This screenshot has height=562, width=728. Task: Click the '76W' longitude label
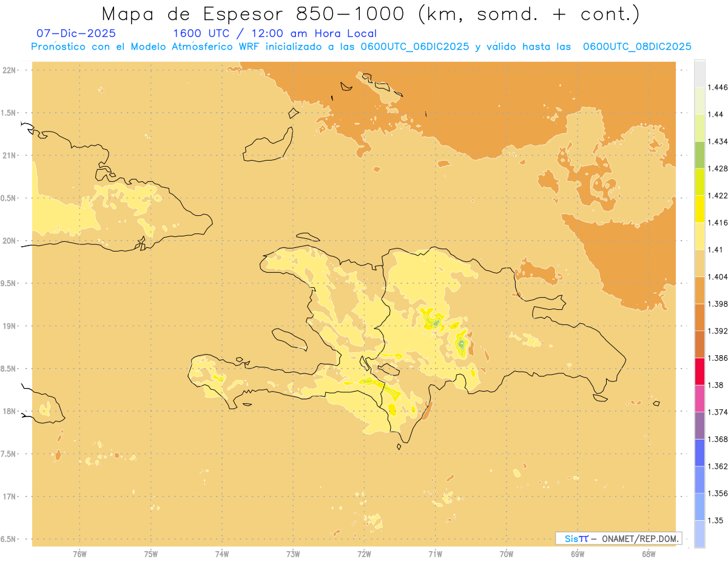pyautogui.click(x=79, y=554)
